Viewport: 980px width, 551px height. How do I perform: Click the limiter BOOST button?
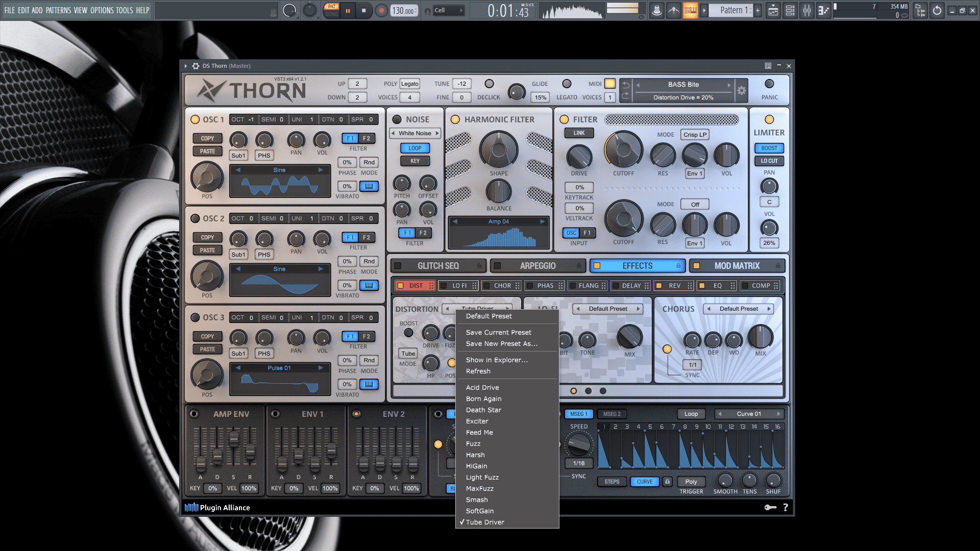coord(769,148)
